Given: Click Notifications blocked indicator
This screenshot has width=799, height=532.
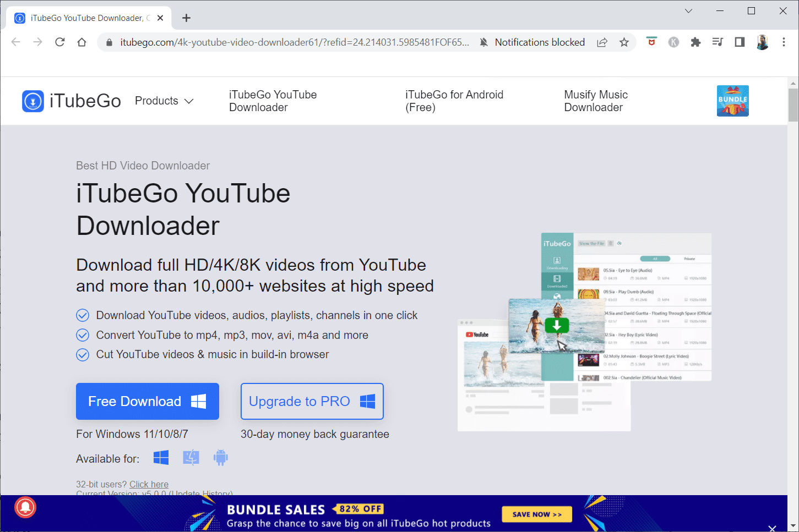Looking at the screenshot, I should (532, 42).
